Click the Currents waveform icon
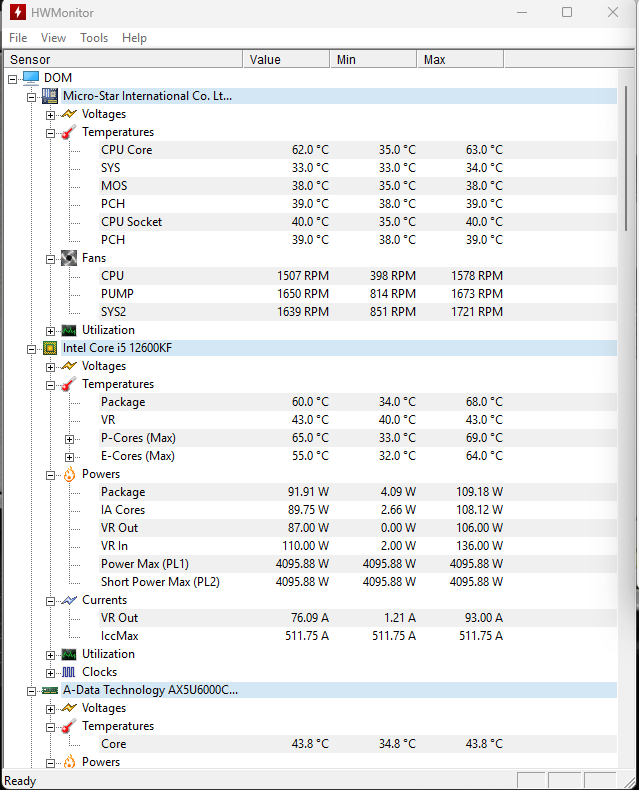The image size is (639, 790). click(x=69, y=600)
